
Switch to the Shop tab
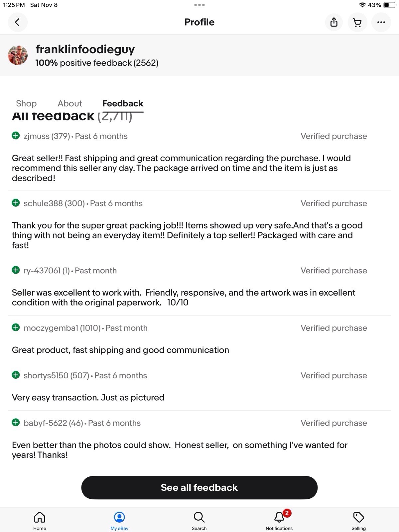(x=26, y=103)
